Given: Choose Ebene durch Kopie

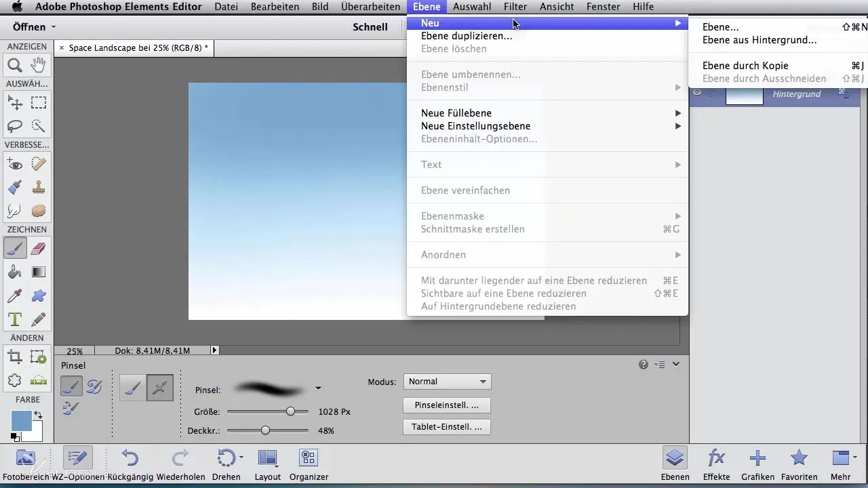Looking at the screenshot, I should [x=745, y=66].
